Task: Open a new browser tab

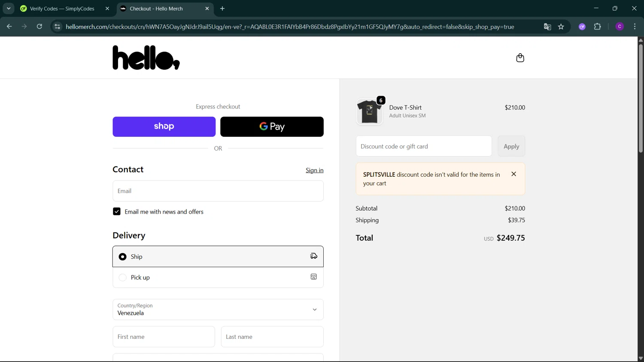Action: coord(222,9)
